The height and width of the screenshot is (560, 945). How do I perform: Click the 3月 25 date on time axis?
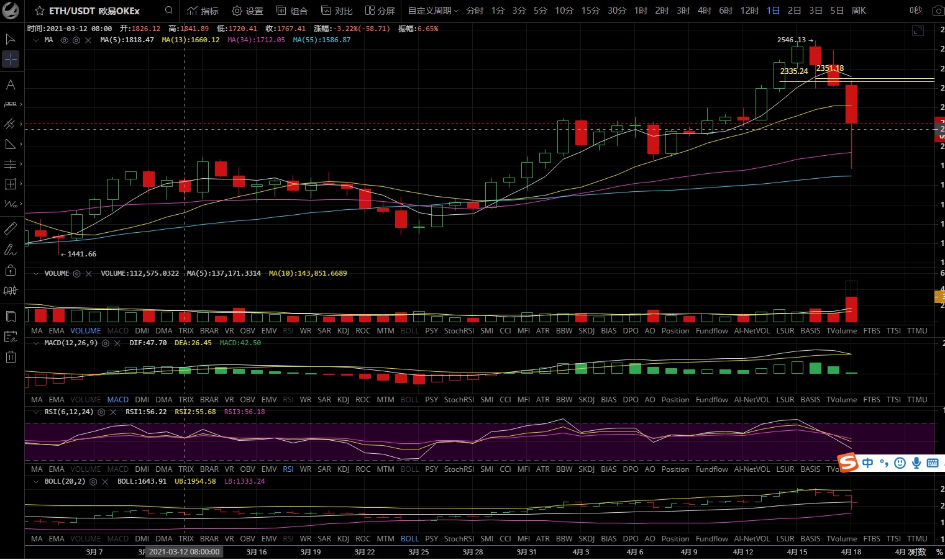[419, 552]
